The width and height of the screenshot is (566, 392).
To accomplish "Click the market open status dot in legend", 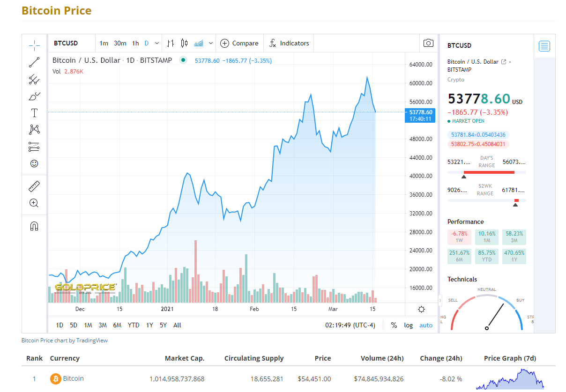I will pyautogui.click(x=183, y=60).
